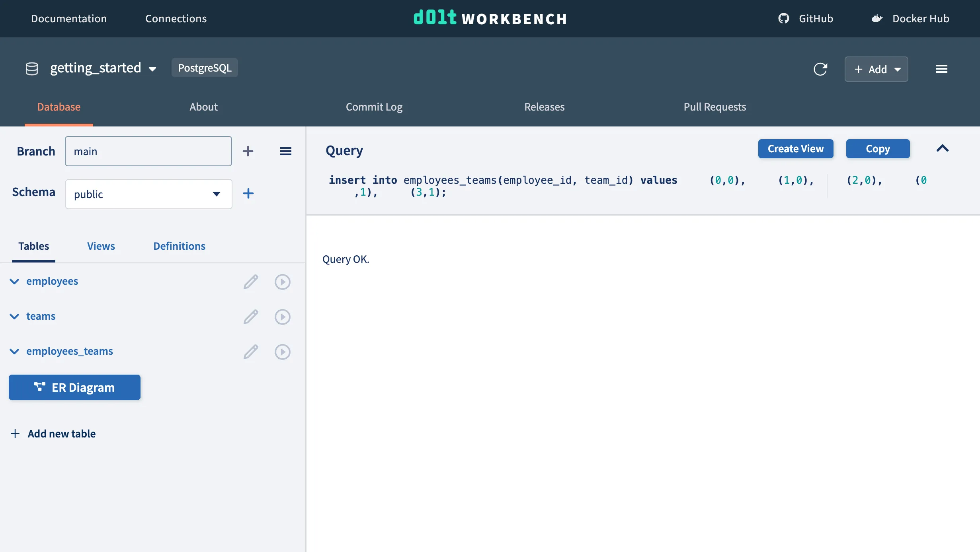Collapse the employees table entry
The image size is (980, 552).
tap(14, 282)
